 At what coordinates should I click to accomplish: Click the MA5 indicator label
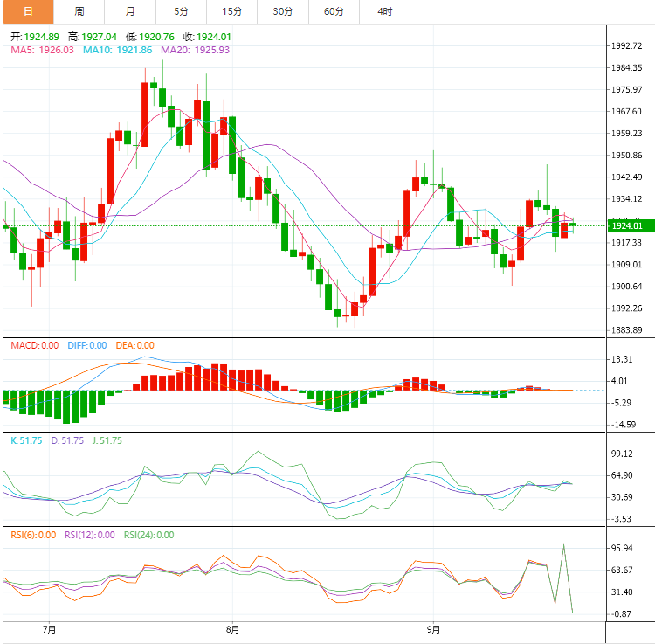pos(42,50)
